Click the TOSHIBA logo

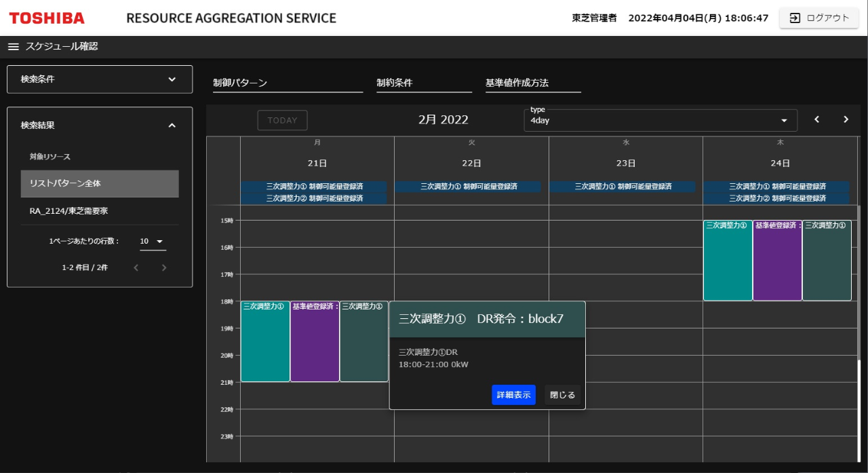coord(47,18)
